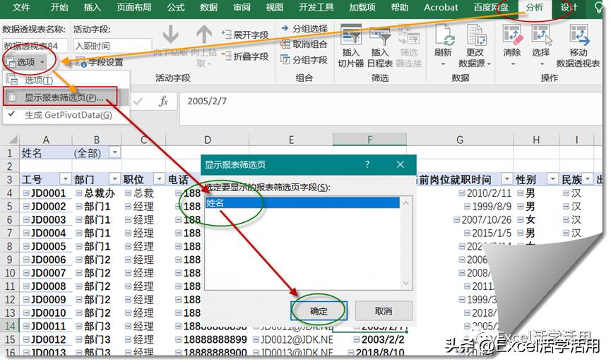Close the 显示报表筛选页 dialog

401,164
